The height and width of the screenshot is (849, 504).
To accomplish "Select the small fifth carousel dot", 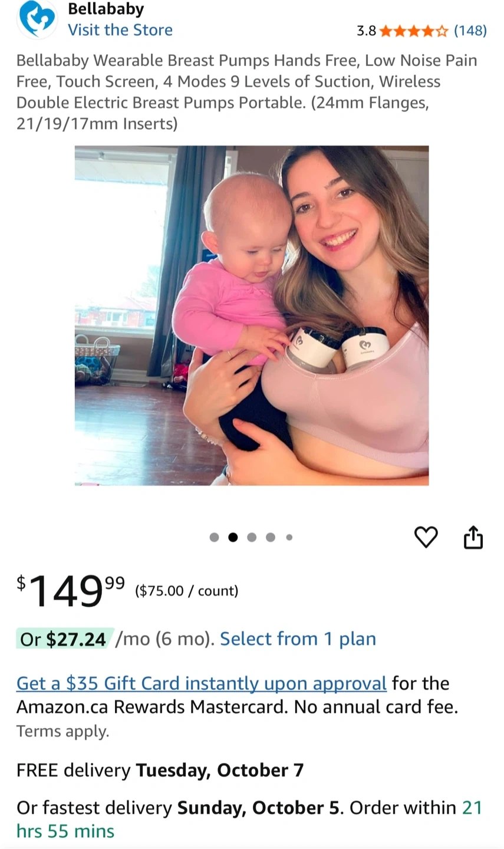I will click(x=289, y=537).
